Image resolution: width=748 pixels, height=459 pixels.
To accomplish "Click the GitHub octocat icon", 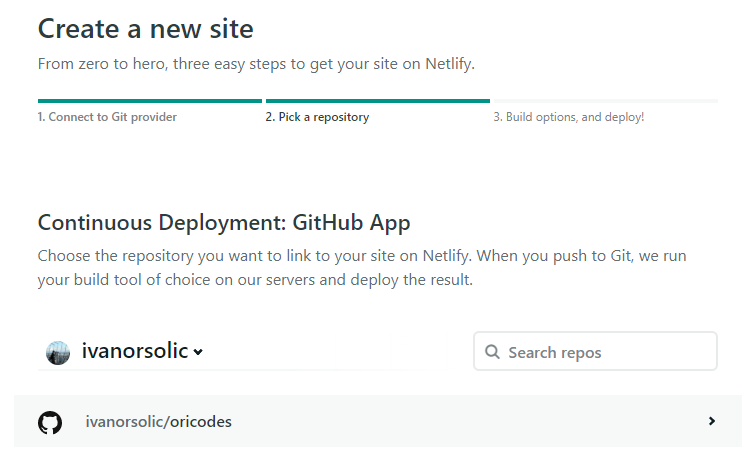I will click(49, 422).
